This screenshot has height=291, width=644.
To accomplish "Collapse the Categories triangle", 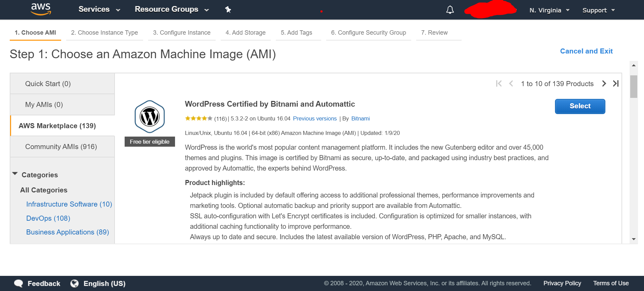I will (x=15, y=174).
